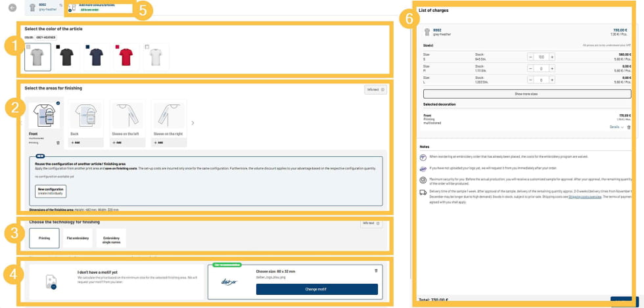644x308 pixels.
Task: Click Show more sizes button
Action: pos(527,94)
